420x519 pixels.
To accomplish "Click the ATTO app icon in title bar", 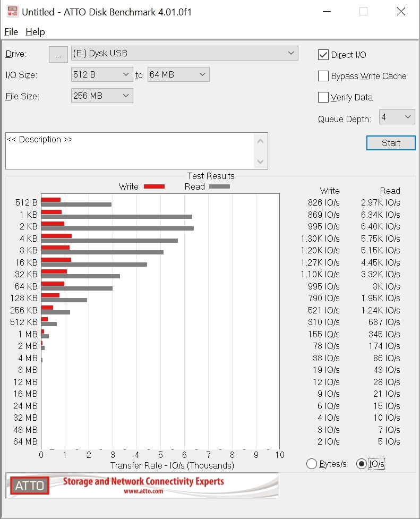I will pyautogui.click(x=12, y=12).
